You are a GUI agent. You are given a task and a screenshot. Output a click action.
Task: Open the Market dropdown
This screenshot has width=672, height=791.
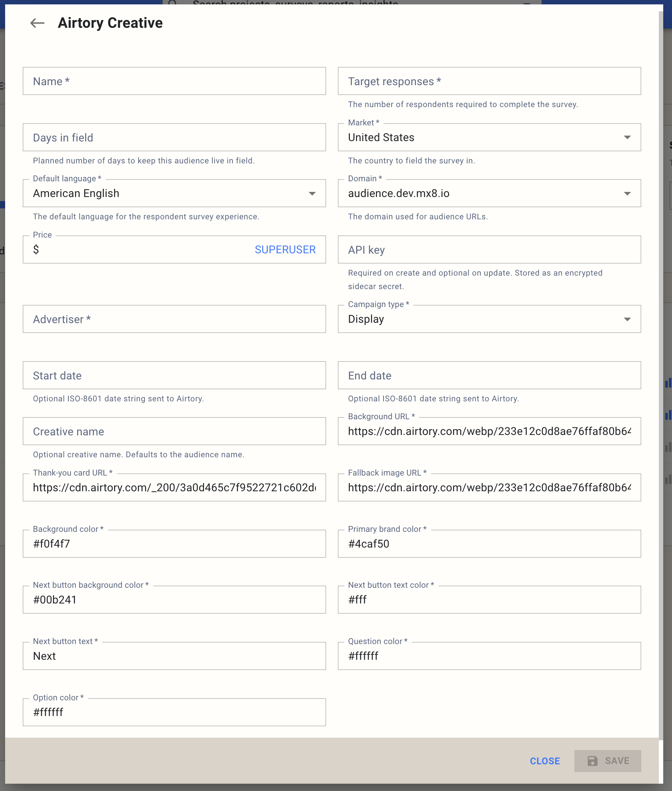coord(489,137)
